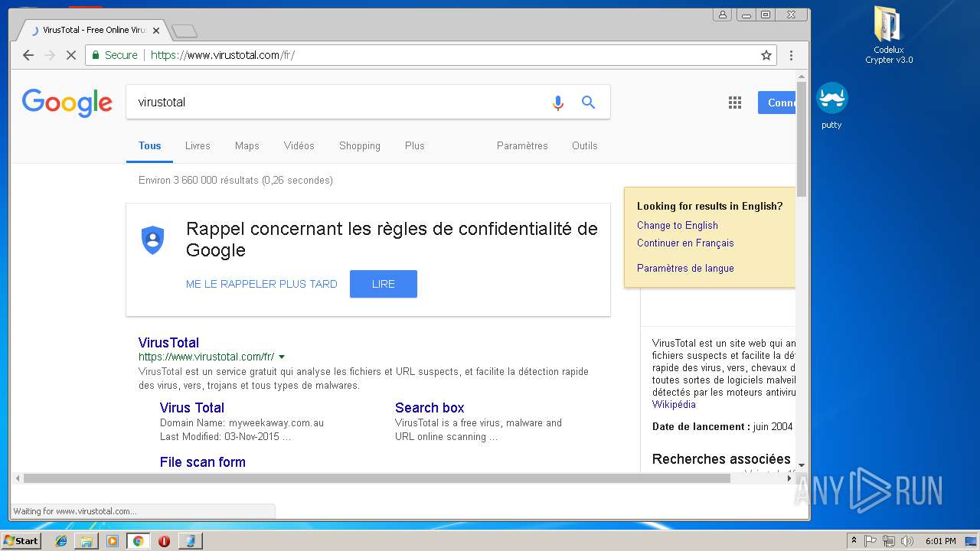Open the Google apps grid
This screenshot has width=980, height=551.
coord(735,103)
